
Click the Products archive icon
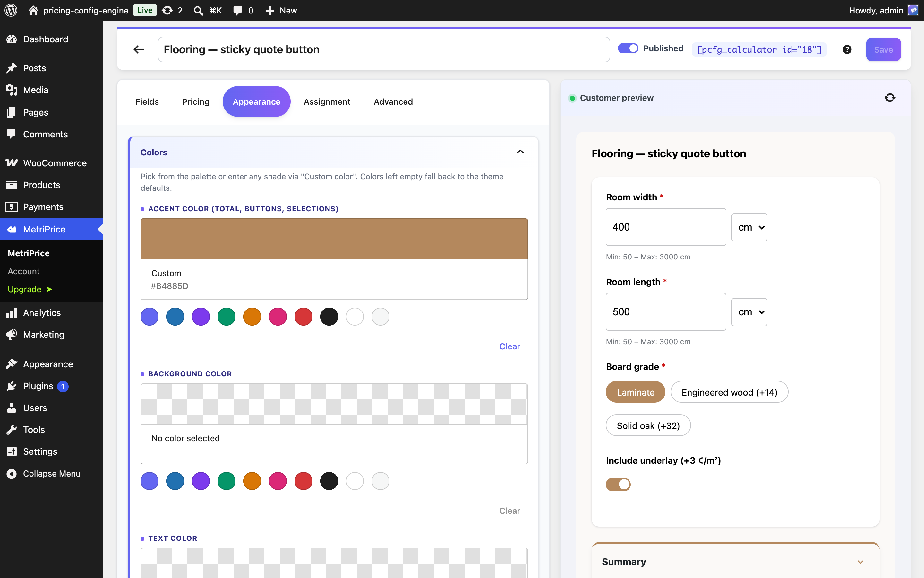click(x=12, y=185)
